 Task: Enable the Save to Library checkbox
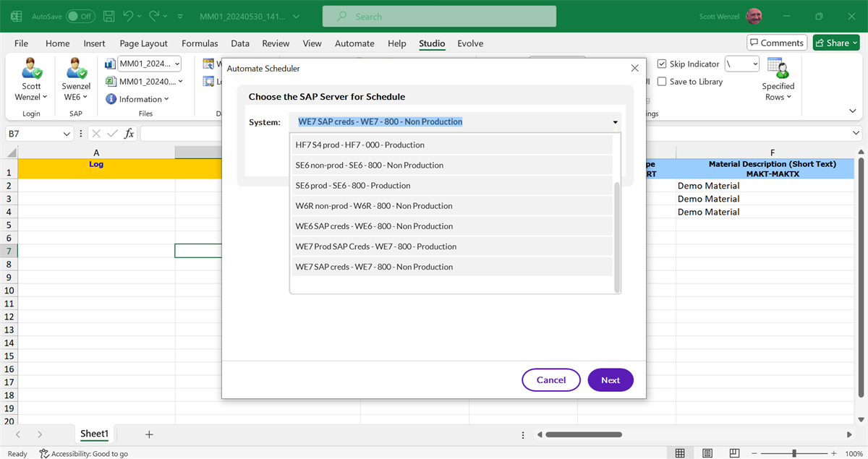662,82
